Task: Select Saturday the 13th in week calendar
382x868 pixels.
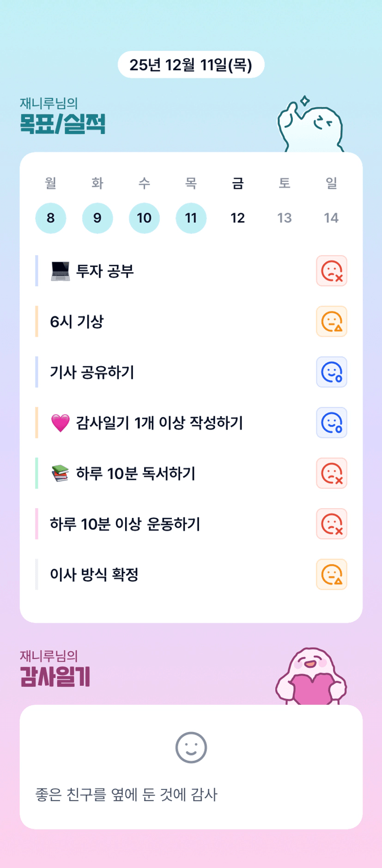Action: coord(285,218)
